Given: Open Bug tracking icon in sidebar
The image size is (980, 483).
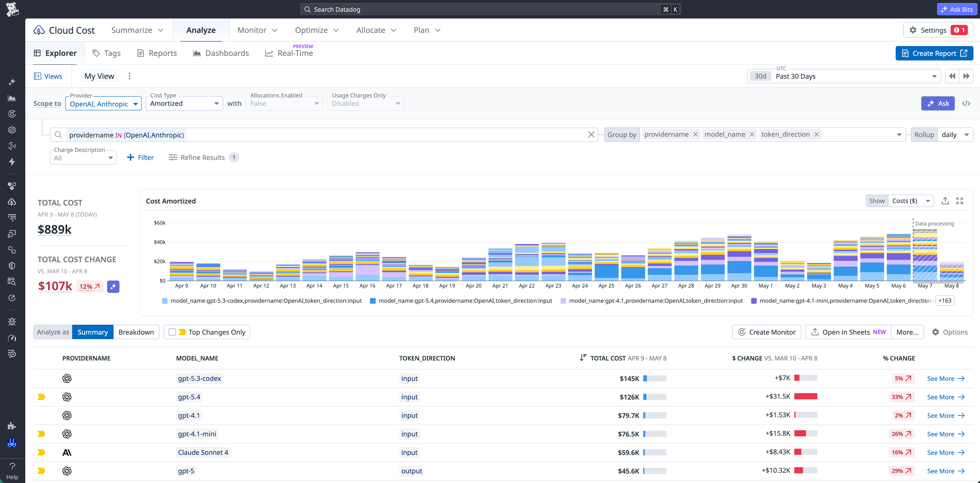Looking at the screenshot, I should click(x=12, y=322).
